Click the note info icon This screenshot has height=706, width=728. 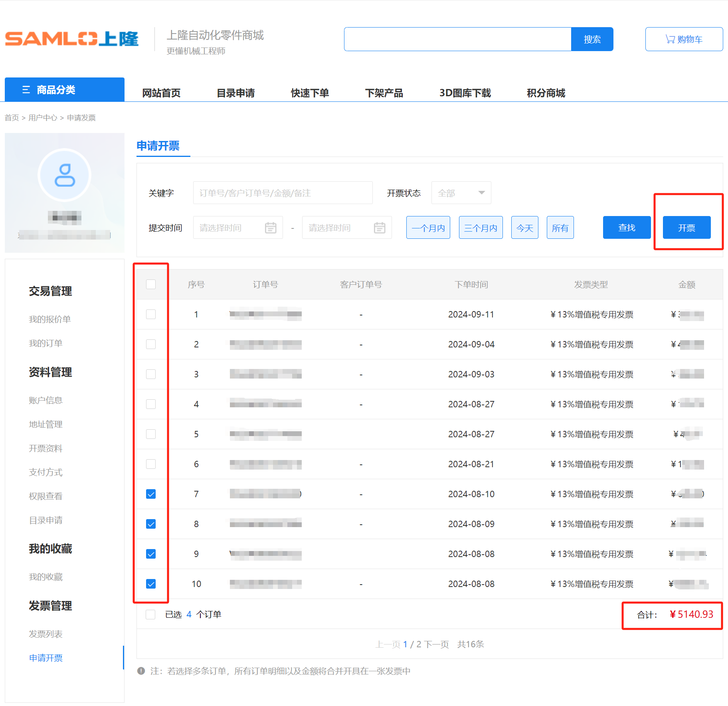pos(141,671)
